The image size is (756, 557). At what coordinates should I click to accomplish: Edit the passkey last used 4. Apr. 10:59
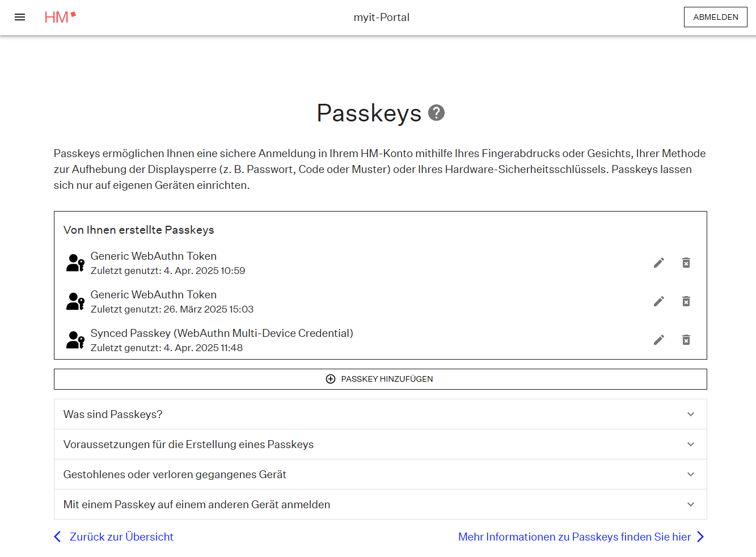point(658,263)
